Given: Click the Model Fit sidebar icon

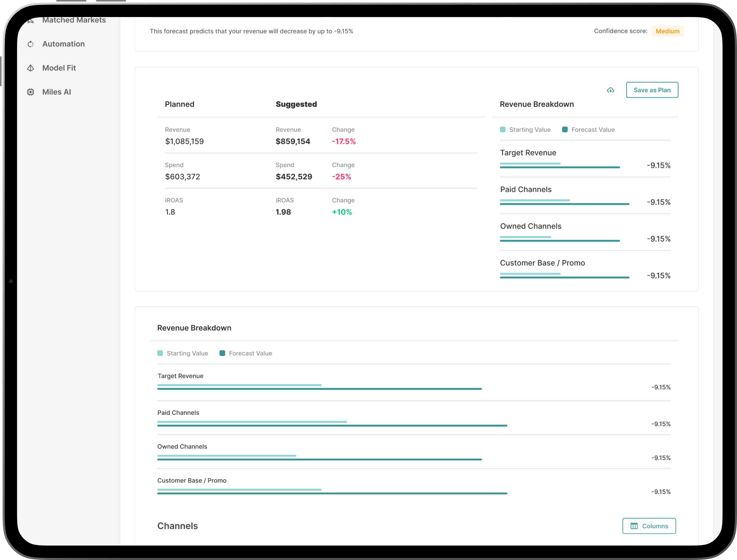Looking at the screenshot, I should [x=31, y=68].
